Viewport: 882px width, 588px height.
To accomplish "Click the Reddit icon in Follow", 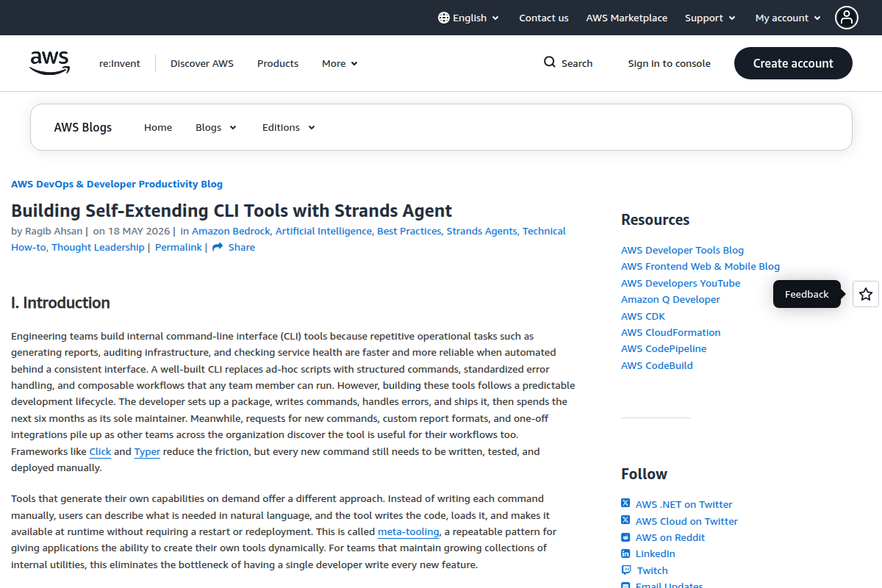I will click(625, 537).
